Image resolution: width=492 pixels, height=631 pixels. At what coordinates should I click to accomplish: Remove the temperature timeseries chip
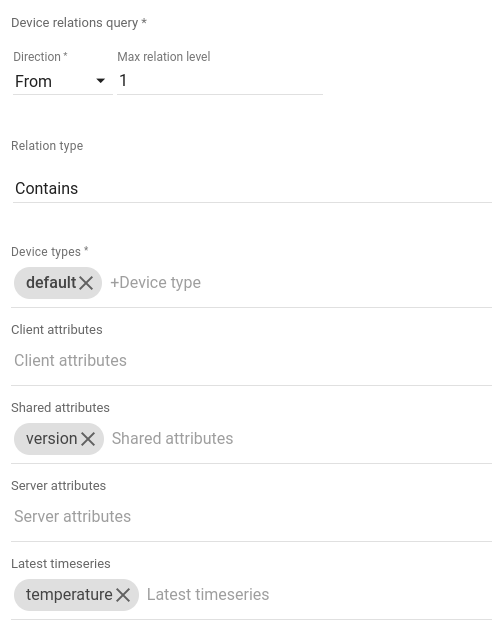click(x=123, y=595)
